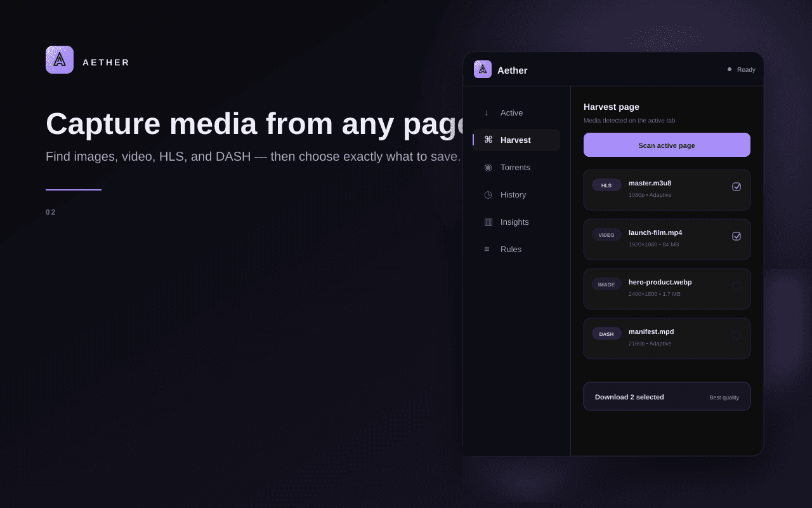Open the Torrents section
The height and width of the screenshot is (508, 812).
(x=516, y=167)
